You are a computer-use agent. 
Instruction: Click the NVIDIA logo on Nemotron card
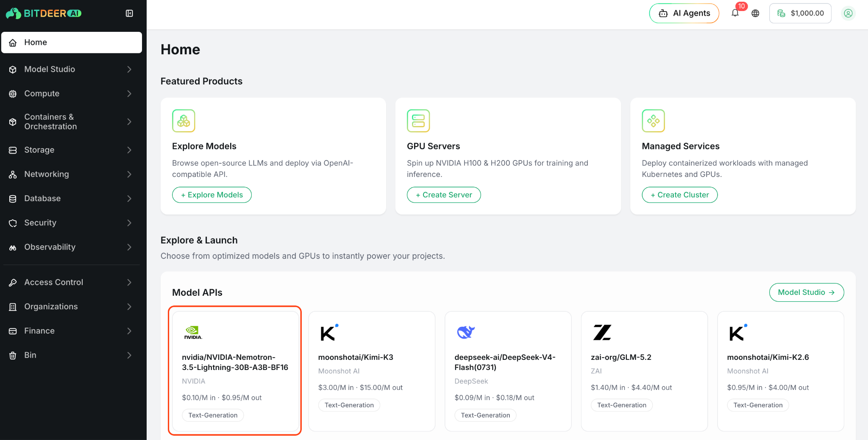coord(193,333)
